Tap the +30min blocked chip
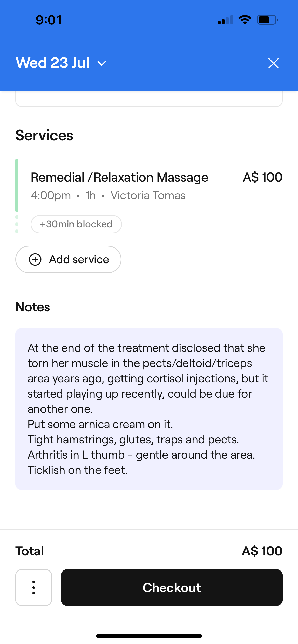 pos(76,224)
